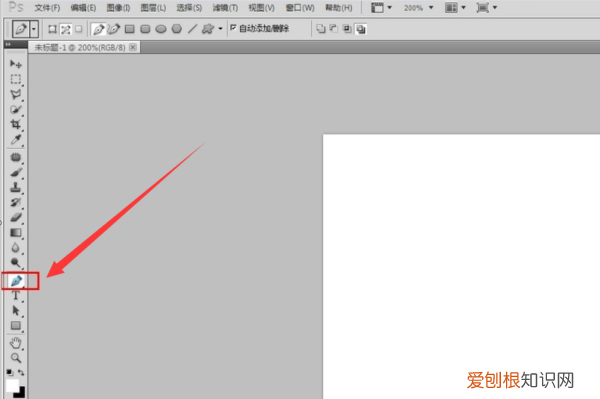Image resolution: width=600 pixels, height=399 pixels.
Task: Open the 帮助(H) menu
Action: (339, 8)
